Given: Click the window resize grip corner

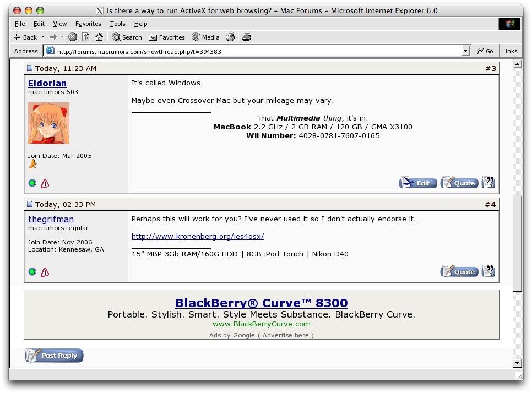Looking at the screenshot, I should (519, 375).
